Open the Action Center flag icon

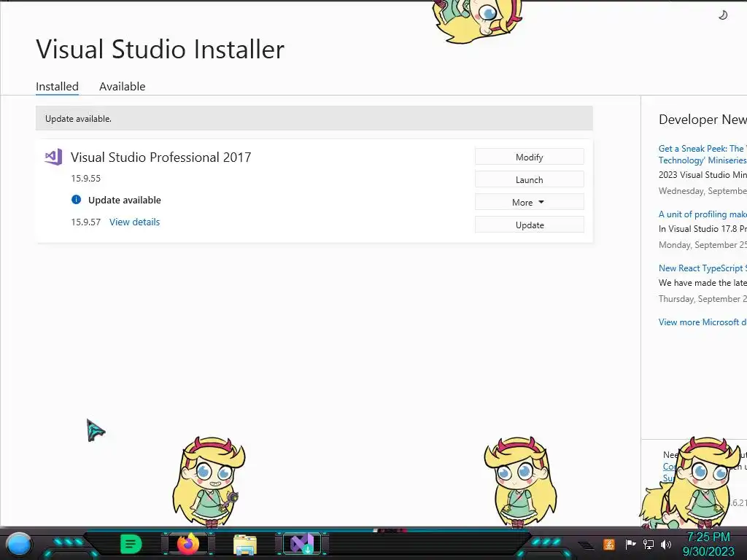631,544
